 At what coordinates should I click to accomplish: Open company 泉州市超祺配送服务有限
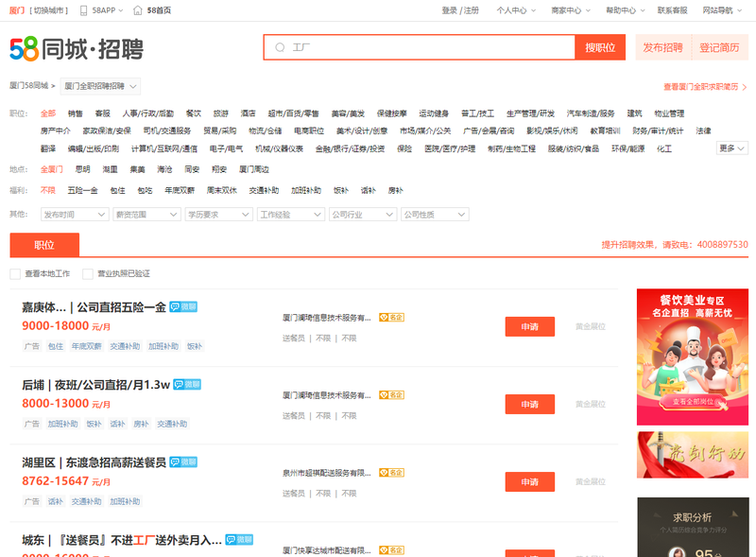click(x=327, y=473)
